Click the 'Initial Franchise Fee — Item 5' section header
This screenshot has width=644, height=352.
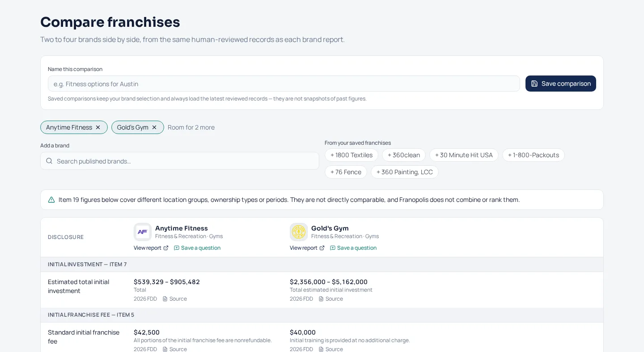pyautogui.click(x=91, y=315)
